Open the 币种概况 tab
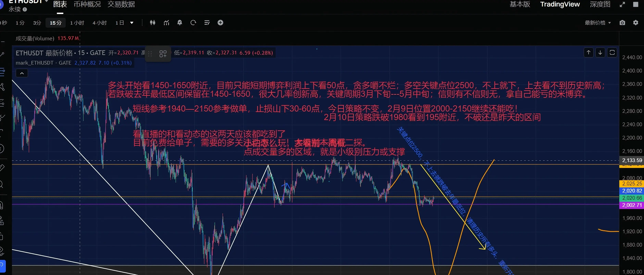 87,4
